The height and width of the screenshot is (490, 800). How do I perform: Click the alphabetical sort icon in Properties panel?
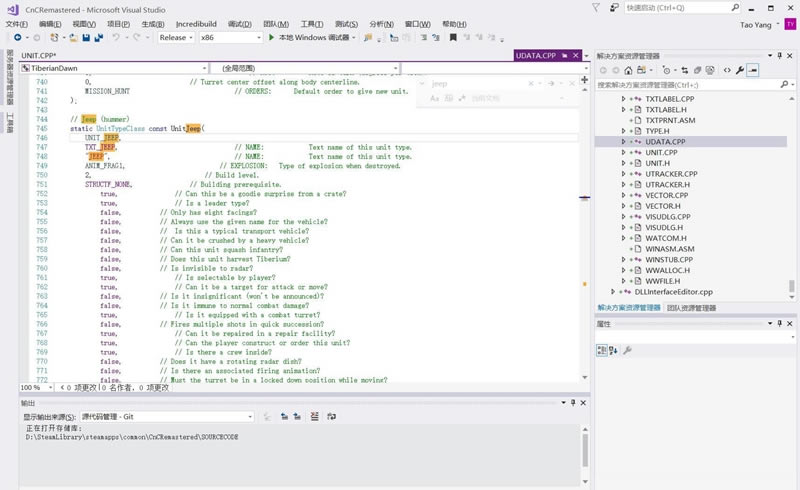tap(614, 350)
